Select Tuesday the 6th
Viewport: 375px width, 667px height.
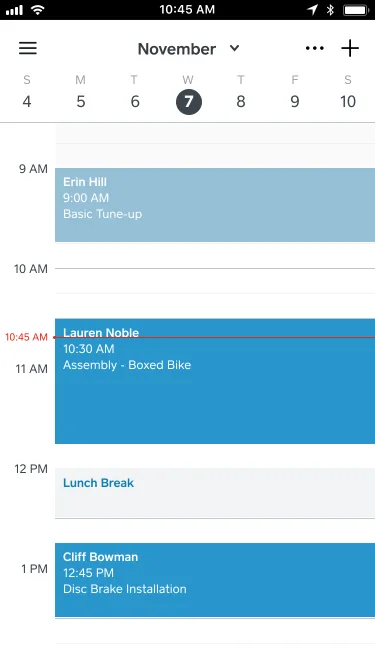click(x=134, y=94)
